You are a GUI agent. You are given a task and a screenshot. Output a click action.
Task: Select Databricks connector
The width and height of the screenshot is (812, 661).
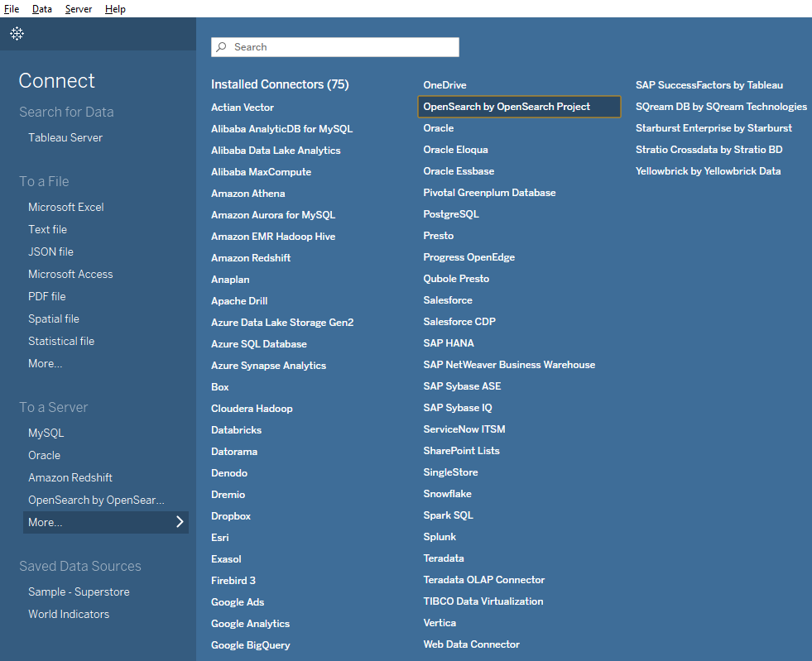point(236,430)
